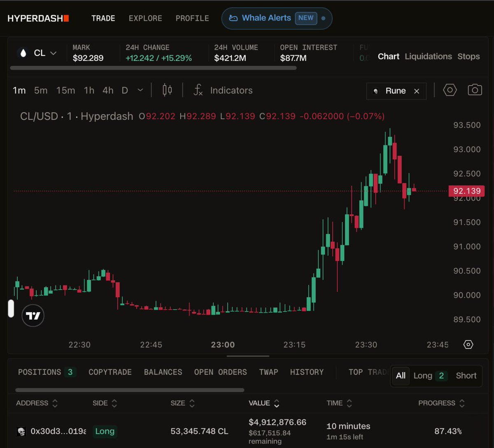Open the TRADE page
Image resolution: width=494 pixels, height=448 pixels.
tap(103, 19)
